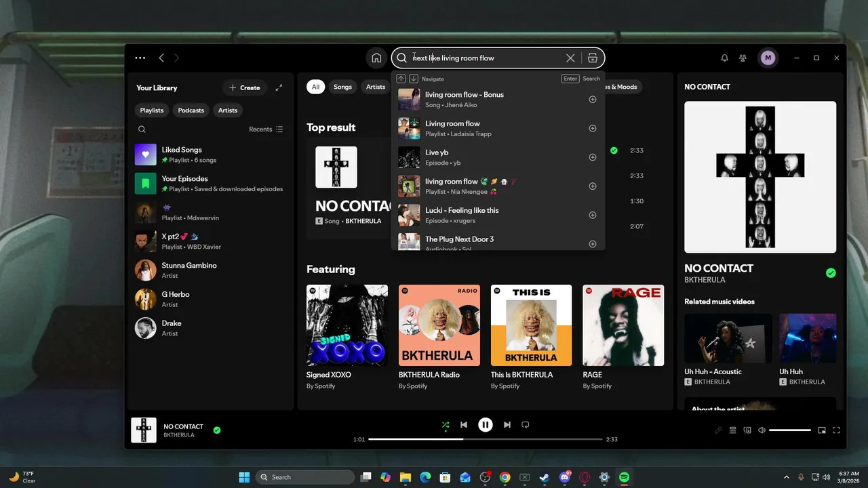
Task: Open Liked Songs playlist
Action: click(x=210, y=155)
